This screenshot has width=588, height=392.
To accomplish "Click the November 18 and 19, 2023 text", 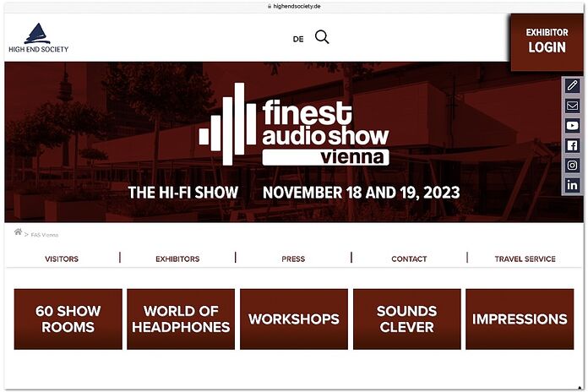I will point(361,193).
